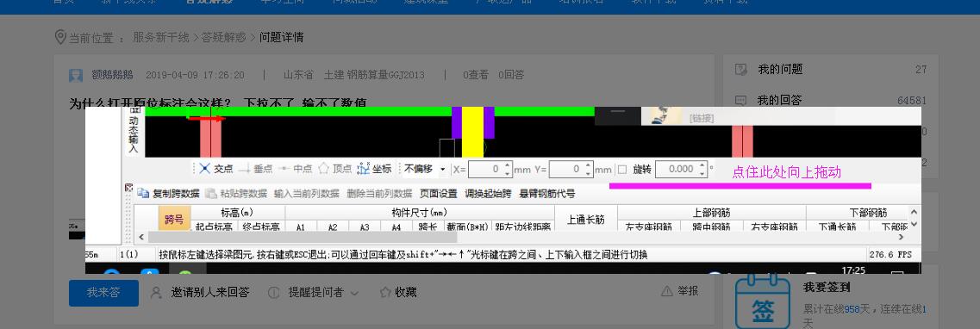The image size is (980, 329).
Task: Click the location pin icon beside 当前位置
Action: (x=60, y=37)
